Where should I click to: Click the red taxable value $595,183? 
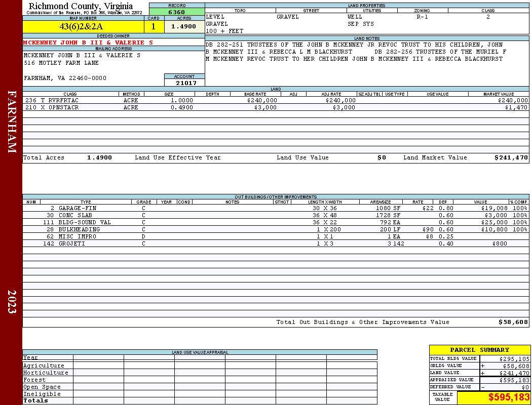(508, 397)
